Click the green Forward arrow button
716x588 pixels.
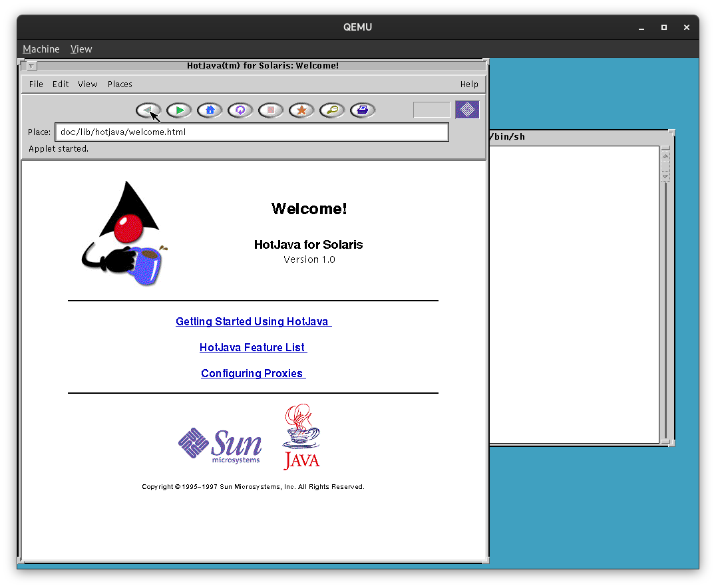(x=179, y=110)
